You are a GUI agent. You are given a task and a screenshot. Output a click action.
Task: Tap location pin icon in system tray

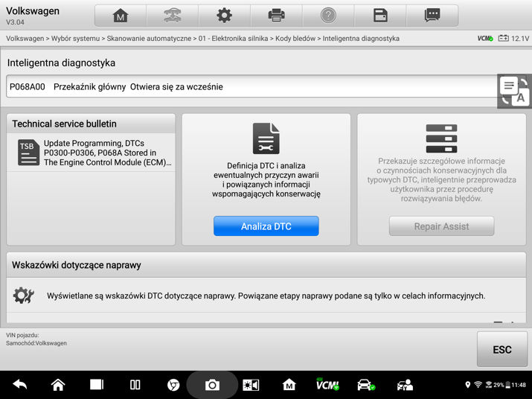pyautogui.click(x=467, y=385)
